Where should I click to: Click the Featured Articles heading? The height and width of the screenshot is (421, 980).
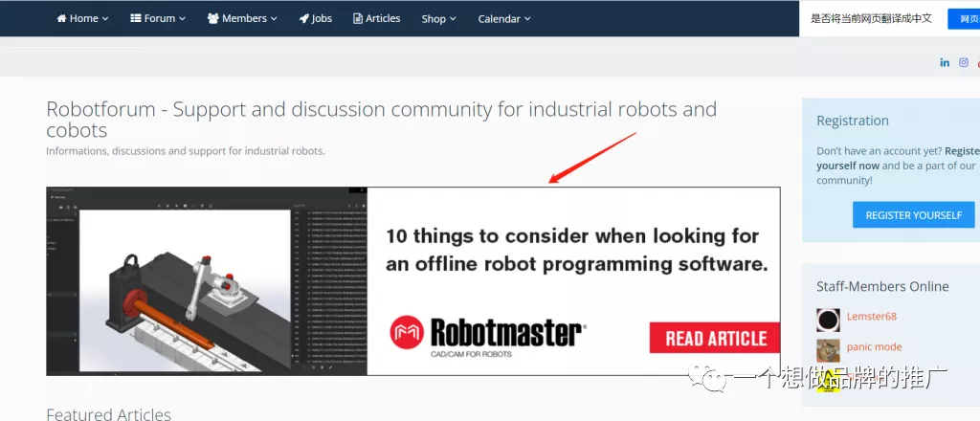(109, 414)
